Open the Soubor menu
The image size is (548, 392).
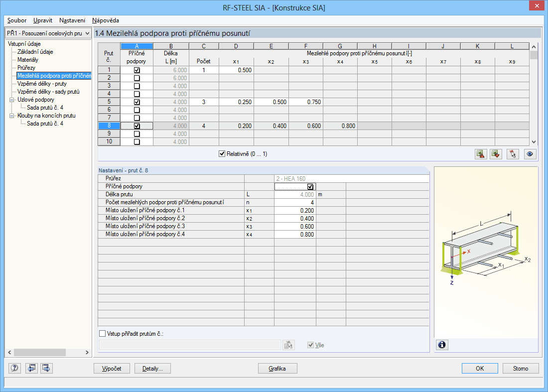click(x=17, y=20)
